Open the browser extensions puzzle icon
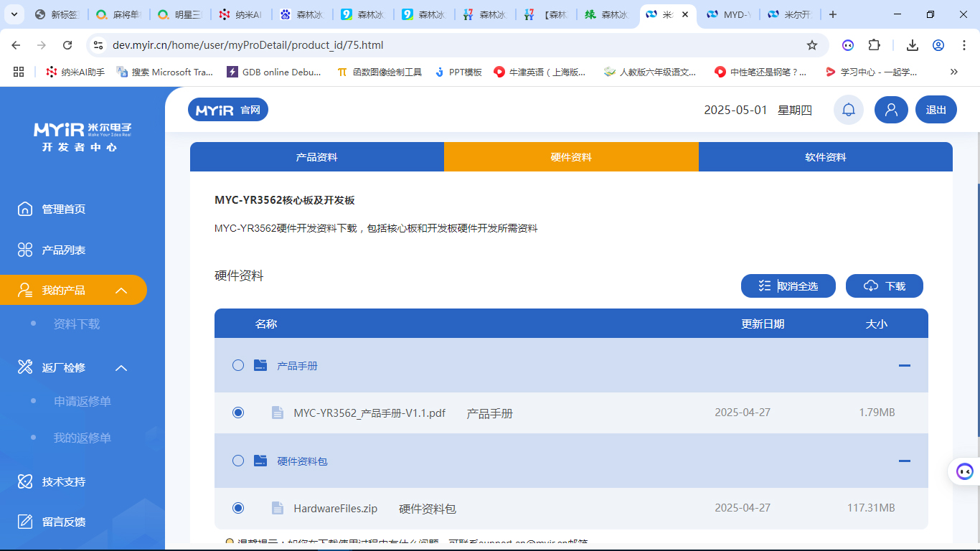The width and height of the screenshot is (980, 551). (x=874, y=45)
